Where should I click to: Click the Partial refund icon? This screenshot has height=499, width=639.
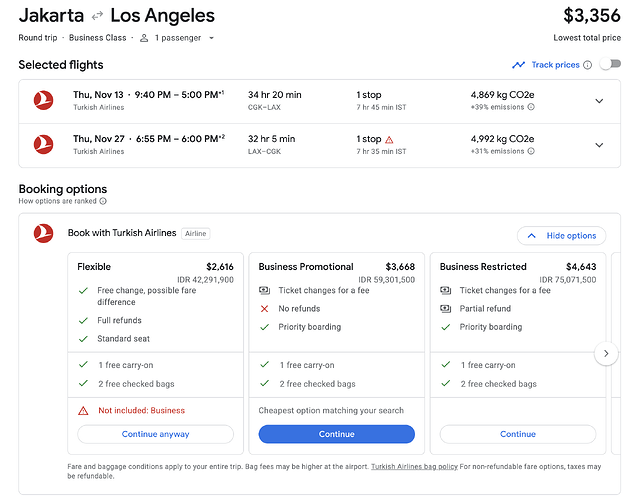coord(445,309)
